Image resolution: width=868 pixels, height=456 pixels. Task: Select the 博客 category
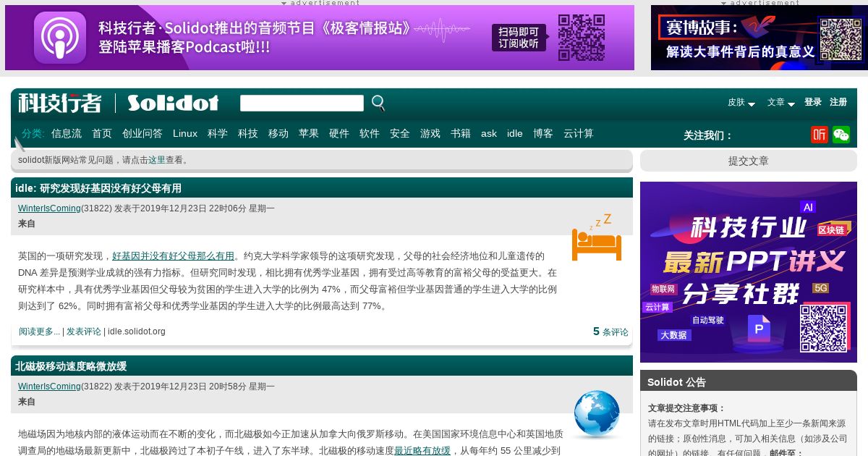543,134
